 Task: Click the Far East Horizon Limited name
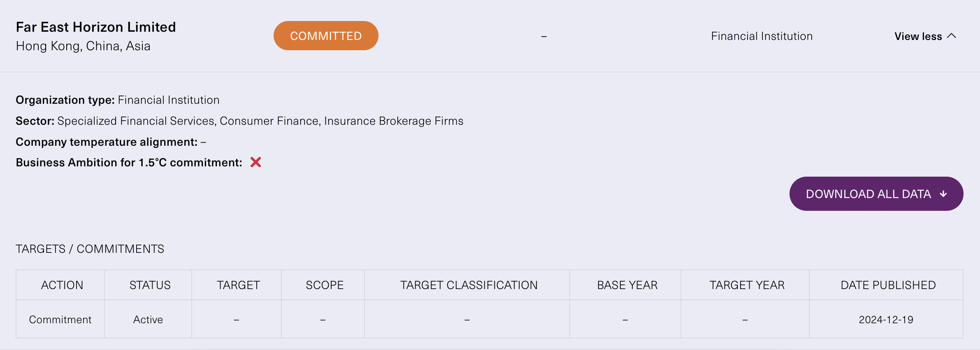(96, 27)
